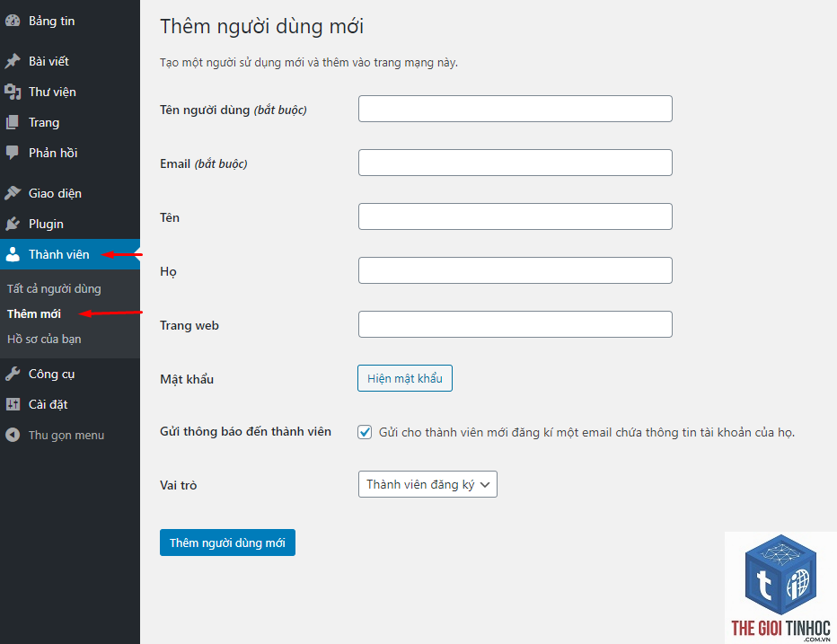Click the Email (bắt buộc) label
Screen dimensions: 837x644
point(203,164)
